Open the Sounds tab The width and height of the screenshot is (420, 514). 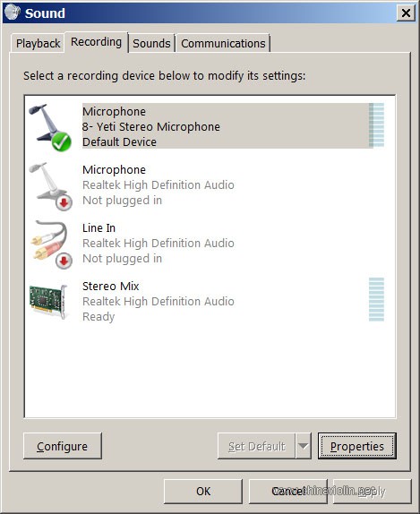tap(151, 43)
